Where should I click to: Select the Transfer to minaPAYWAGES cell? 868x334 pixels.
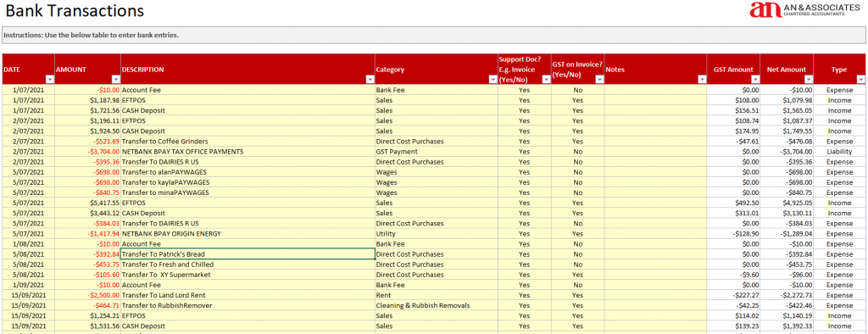pos(248,192)
